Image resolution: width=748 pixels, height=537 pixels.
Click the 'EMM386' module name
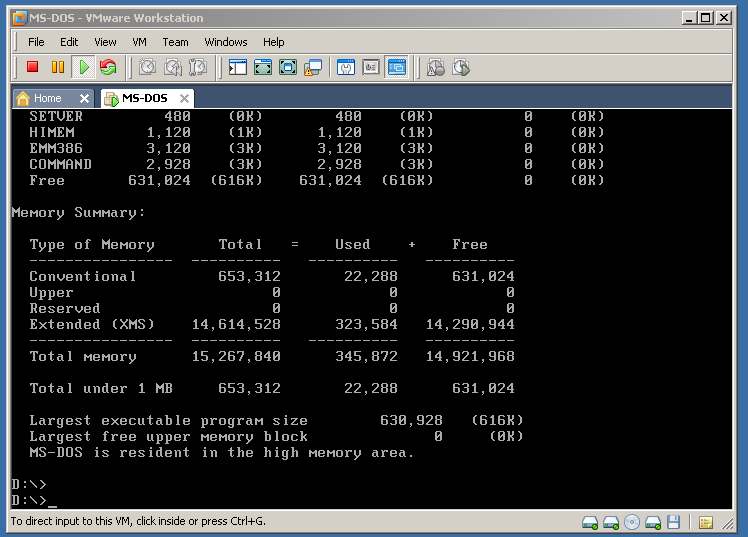pyautogui.click(x=56, y=148)
